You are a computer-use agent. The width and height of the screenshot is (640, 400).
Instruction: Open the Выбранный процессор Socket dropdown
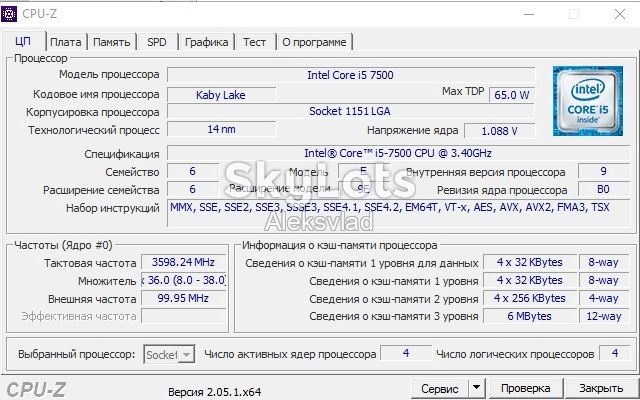tap(169, 354)
